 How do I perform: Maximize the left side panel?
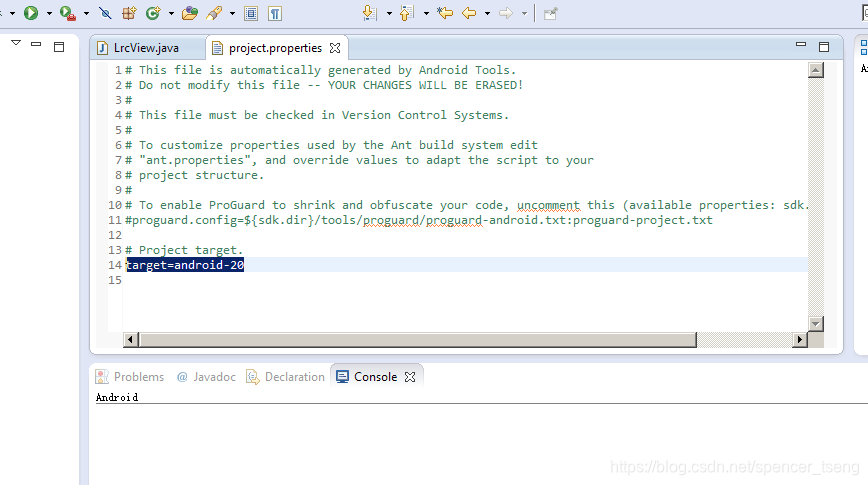point(59,47)
